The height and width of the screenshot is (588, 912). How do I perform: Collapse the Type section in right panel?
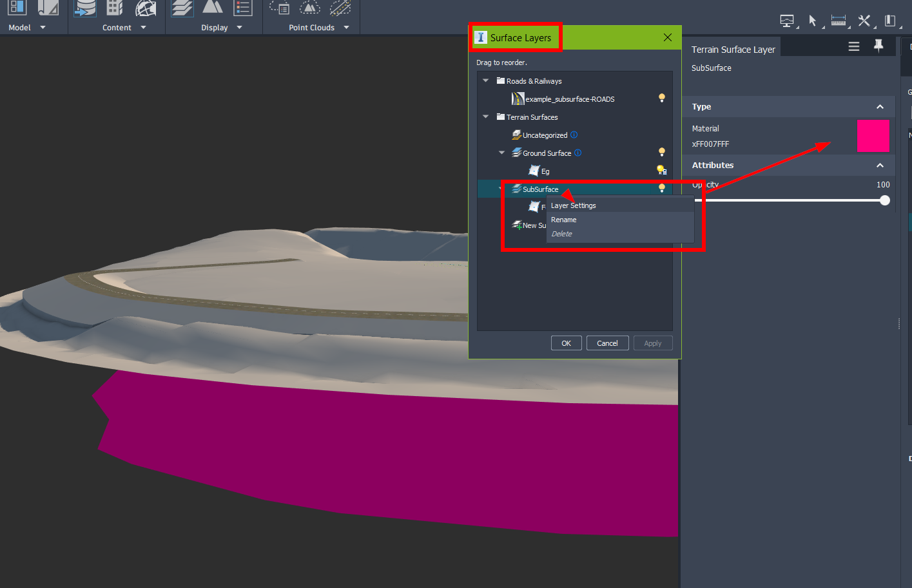[880, 106]
